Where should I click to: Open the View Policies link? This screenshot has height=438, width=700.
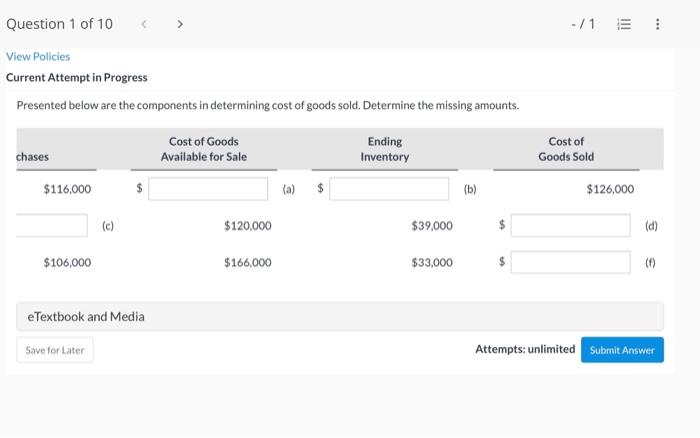38,57
